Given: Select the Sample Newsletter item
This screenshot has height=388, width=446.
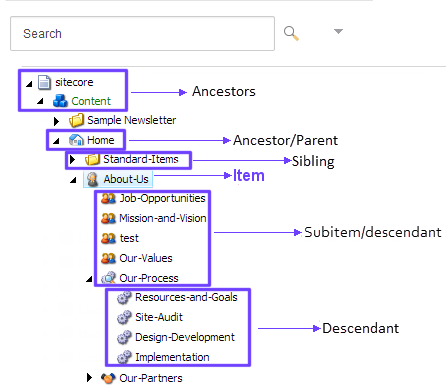Looking at the screenshot, I should point(131,120).
